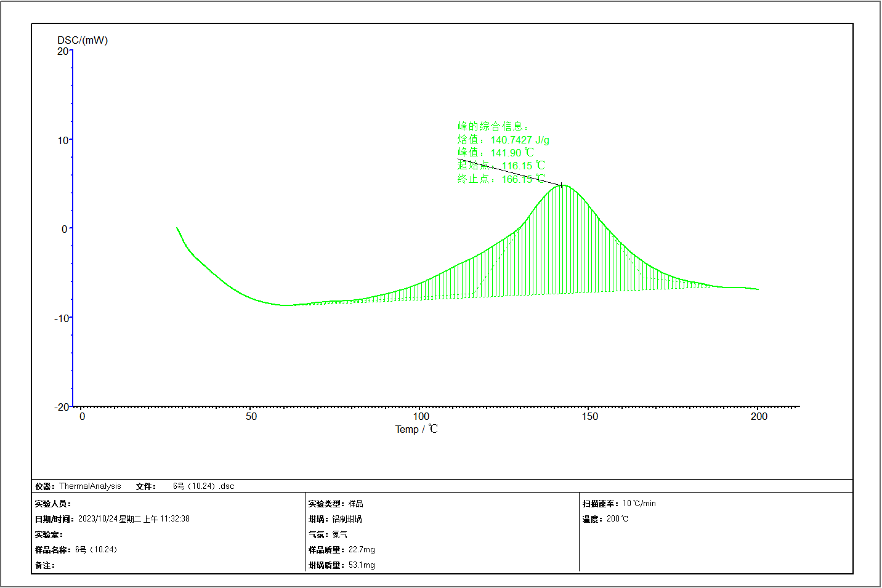Click the x-axis tick label 200
This screenshot has height=588, width=882.
[x=759, y=416]
